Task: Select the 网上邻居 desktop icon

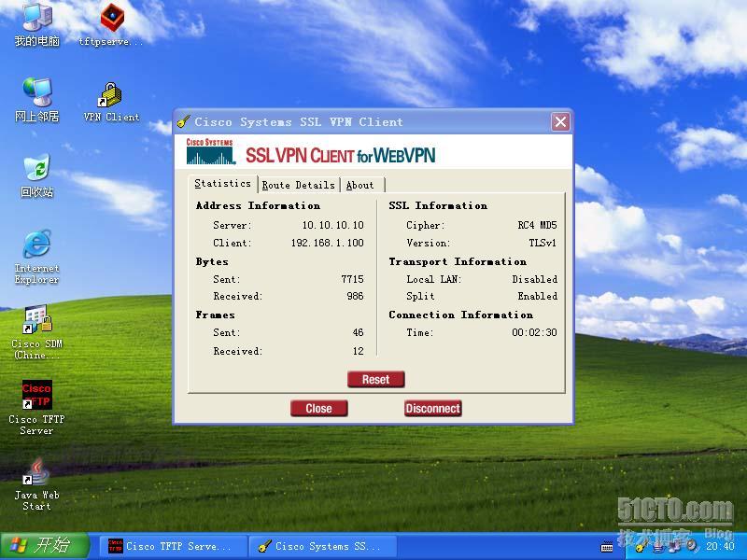Action: (37, 100)
